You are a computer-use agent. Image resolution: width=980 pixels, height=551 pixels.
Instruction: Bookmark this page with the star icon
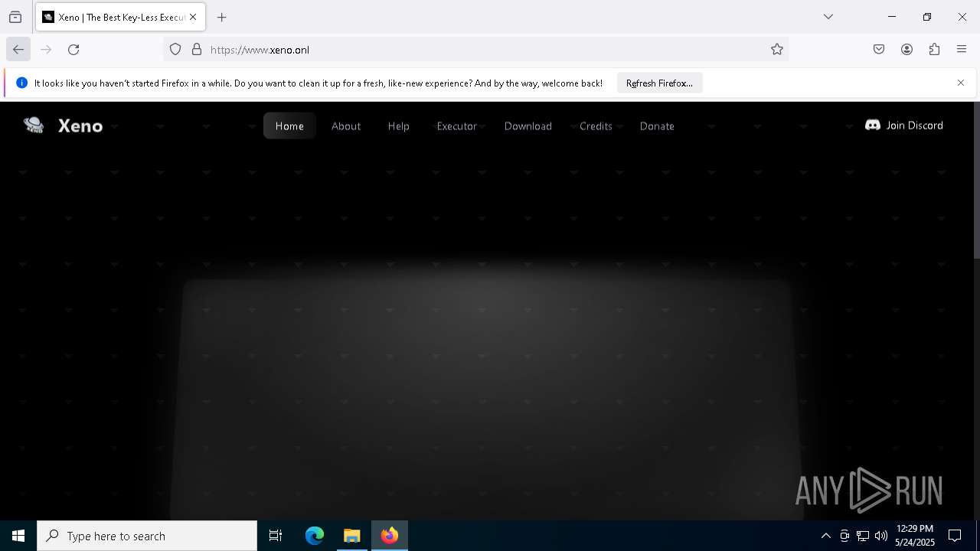tap(777, 50)
